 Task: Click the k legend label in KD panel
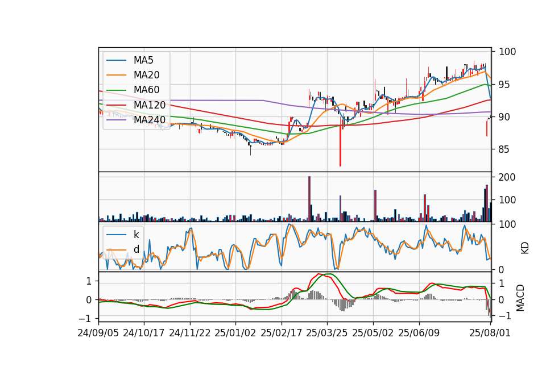coord(136,235)
